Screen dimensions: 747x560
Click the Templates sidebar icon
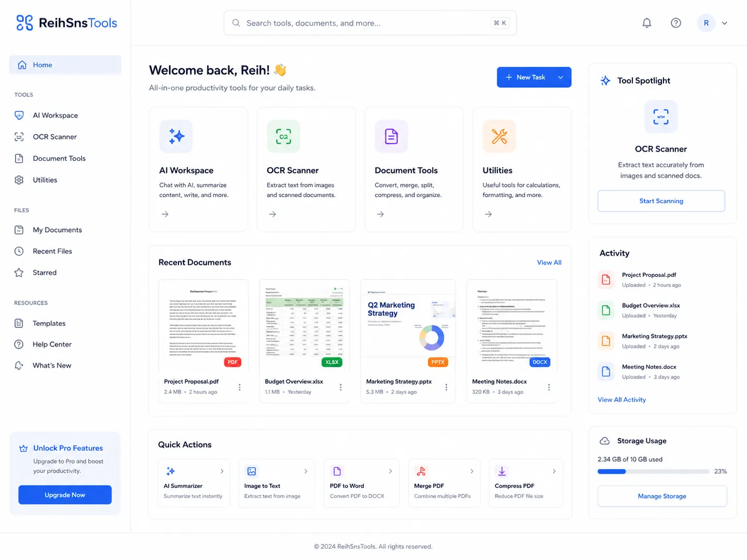tap(19, 323)
